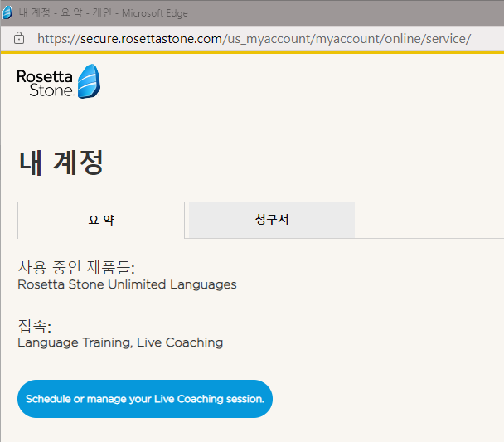Click Schedule or manage your Live Coaching session button

tap(145, 399)
